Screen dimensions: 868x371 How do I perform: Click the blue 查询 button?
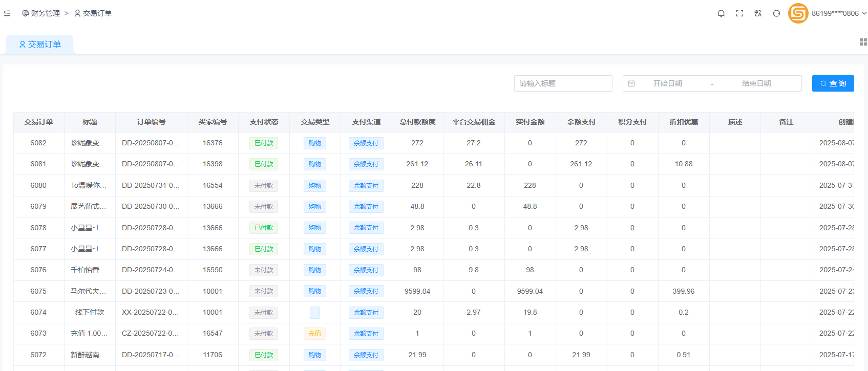pyautogui.click(x=833, y=83)
